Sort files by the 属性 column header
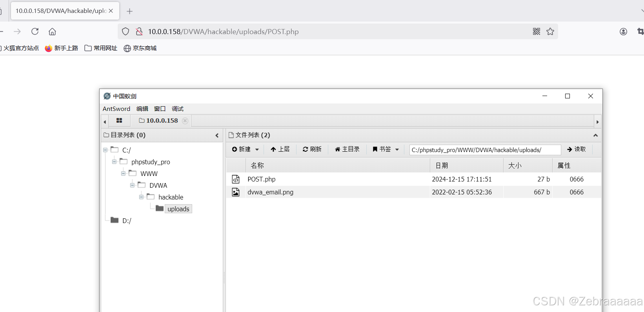 pos(577,165)
